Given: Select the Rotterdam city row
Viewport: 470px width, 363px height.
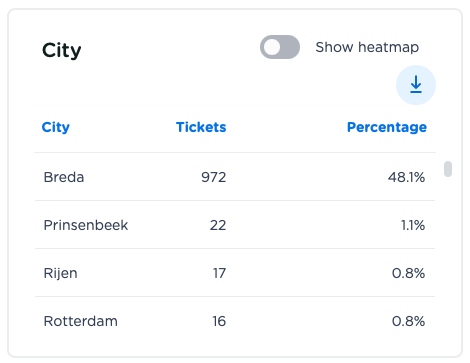Looking at the screenshot, I should coord(235,321).
